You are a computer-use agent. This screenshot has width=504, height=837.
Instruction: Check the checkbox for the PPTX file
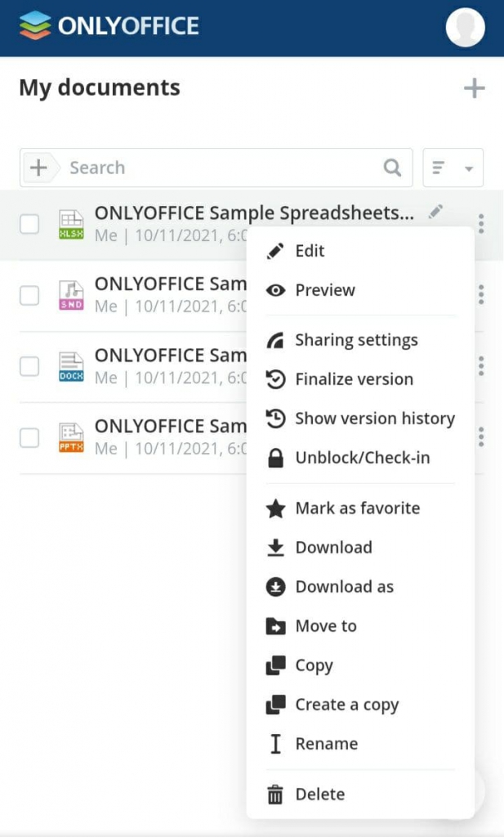[x=29, y=437]
